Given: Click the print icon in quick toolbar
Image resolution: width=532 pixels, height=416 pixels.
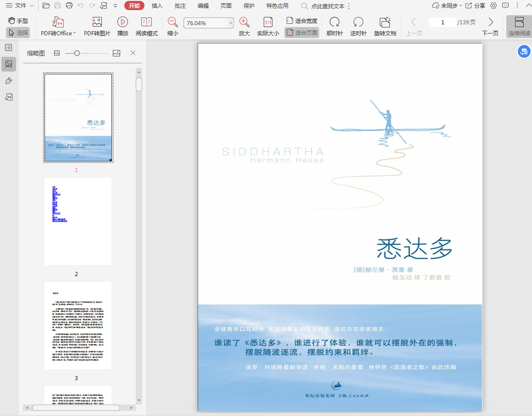Looking at the screenshot, I should pyautogui.click(x=69, y=6).
